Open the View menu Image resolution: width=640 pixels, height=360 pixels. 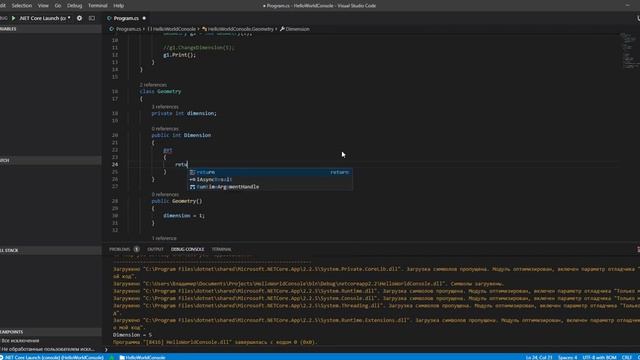43,6
